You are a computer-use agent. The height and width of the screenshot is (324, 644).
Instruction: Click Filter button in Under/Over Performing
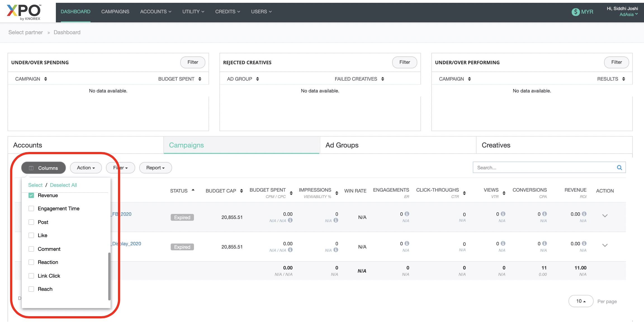point(616,62)
